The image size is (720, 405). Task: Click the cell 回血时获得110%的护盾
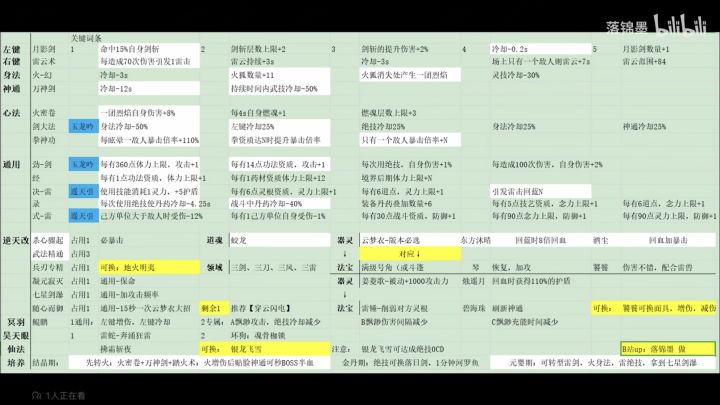click(531, 281)
